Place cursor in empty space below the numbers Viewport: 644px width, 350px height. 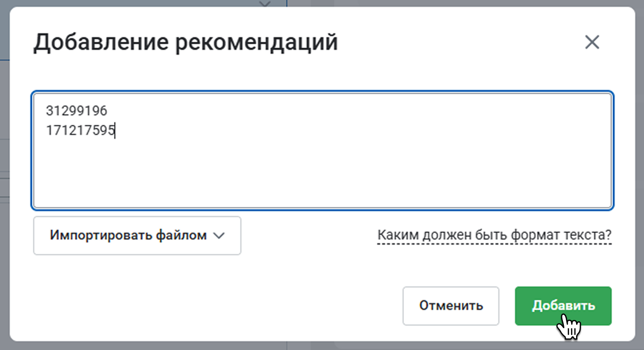click(x=195, y=176)
